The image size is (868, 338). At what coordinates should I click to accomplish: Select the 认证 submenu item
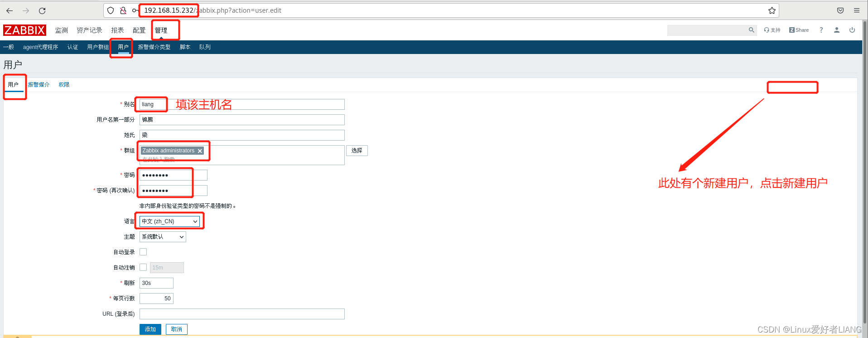73,47
